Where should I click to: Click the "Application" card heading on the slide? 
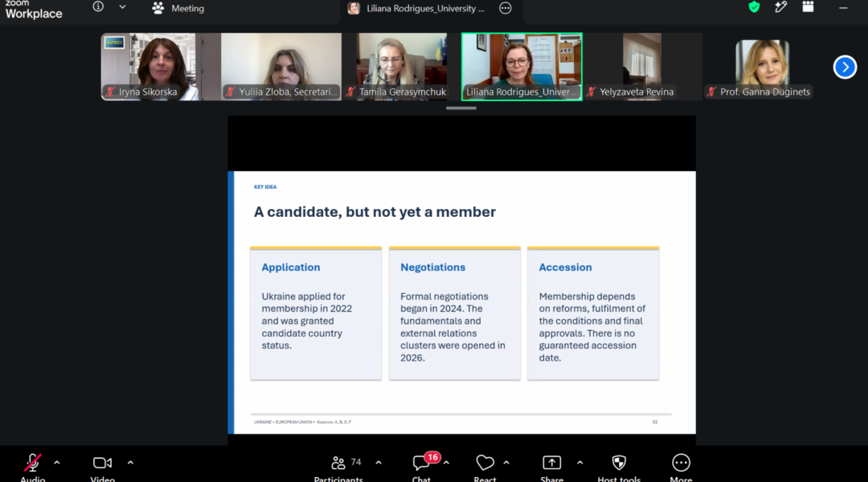[291, 268]
